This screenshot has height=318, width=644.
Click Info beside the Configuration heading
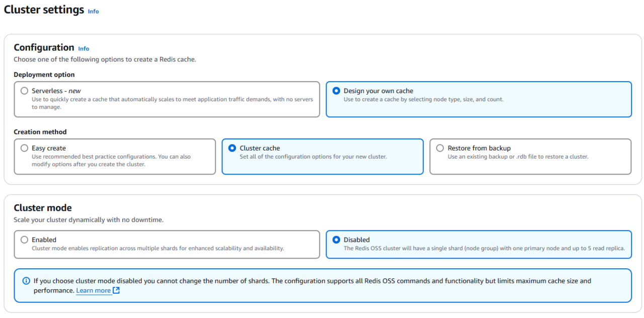(x=84, y=48)
